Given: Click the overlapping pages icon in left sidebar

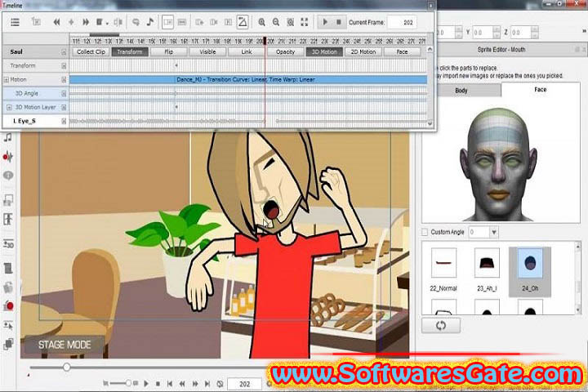Looking at the screenshot, I should click(x=8, y=344).
